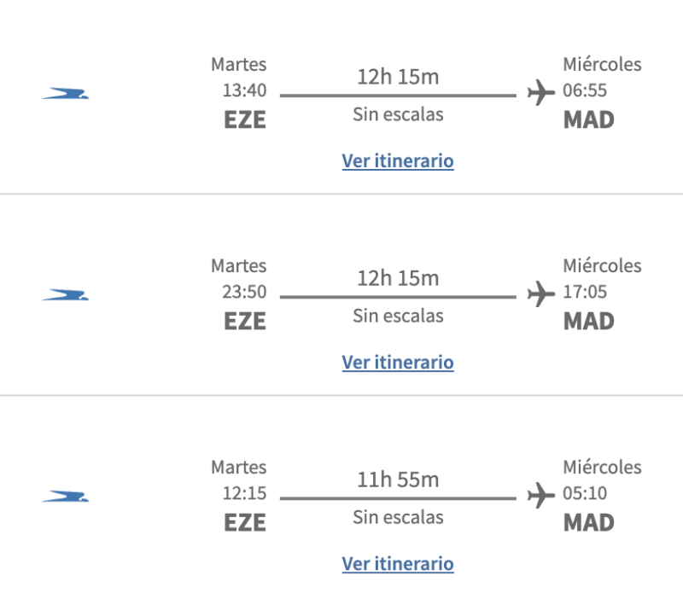This screenshot has height=616, width=683.
Task: Open Ver itinerario for the 13:40 departure
Action: pos(398,161)
